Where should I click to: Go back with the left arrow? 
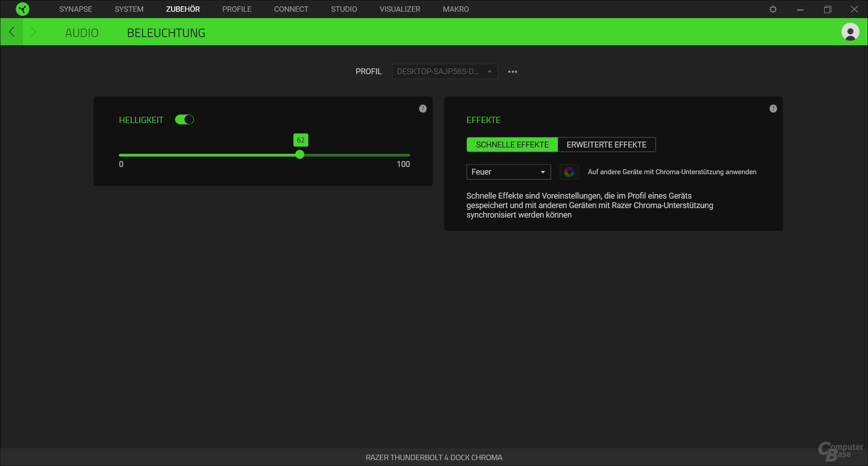pos(12,32)
